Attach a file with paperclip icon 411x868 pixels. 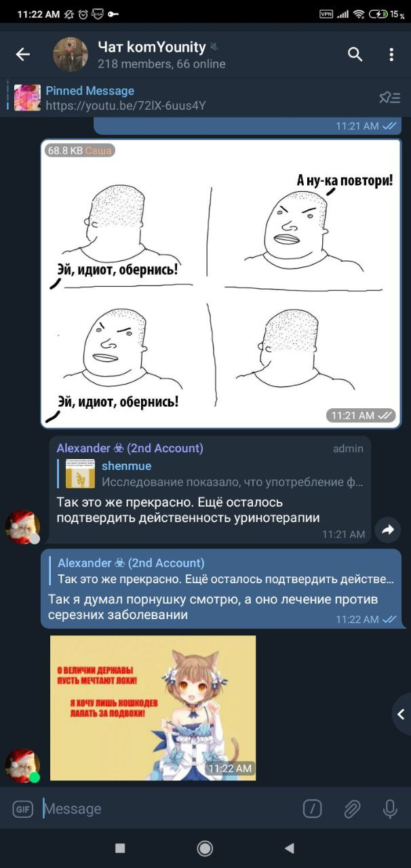[351, 808]
